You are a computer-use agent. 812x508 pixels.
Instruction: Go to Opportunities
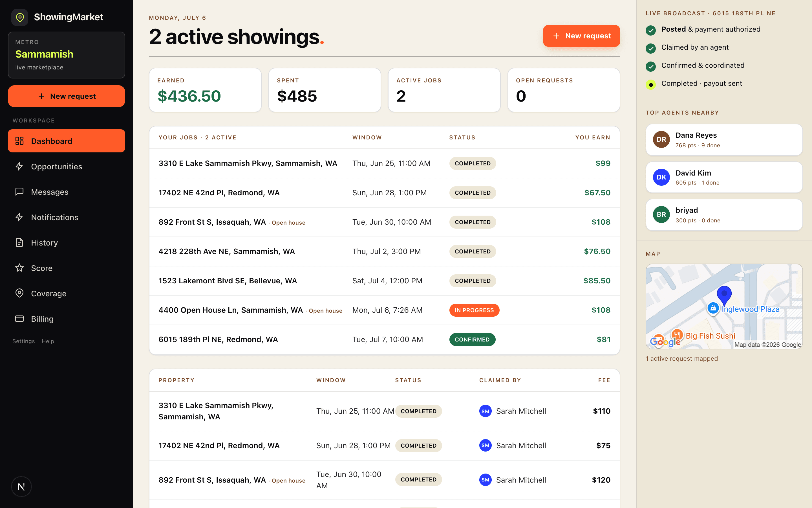(67, 166)
